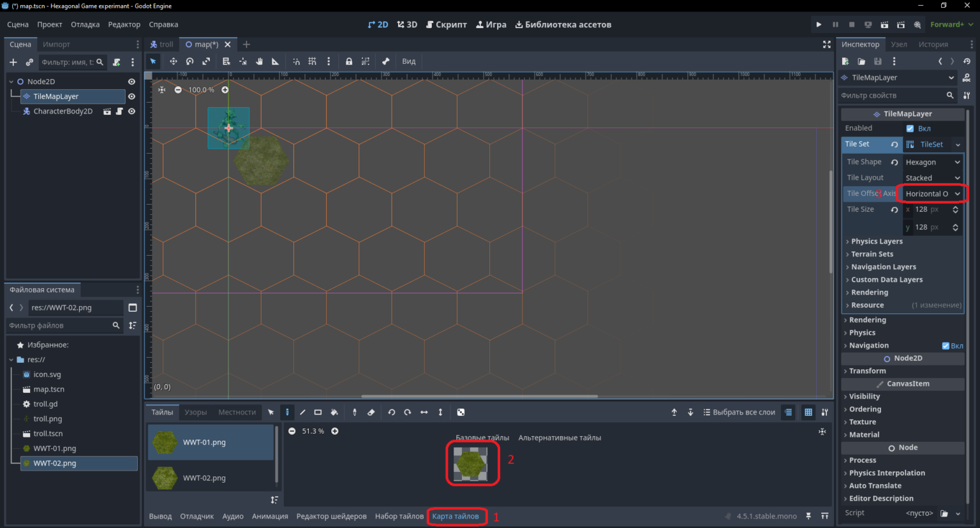
Task: Select the tile line drawing tool
Action: click(x=302, y=412)
